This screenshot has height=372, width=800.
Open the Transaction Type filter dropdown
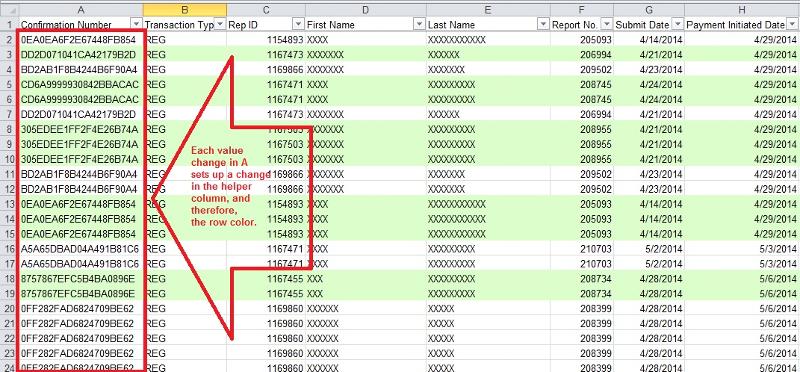pos(220,24)
